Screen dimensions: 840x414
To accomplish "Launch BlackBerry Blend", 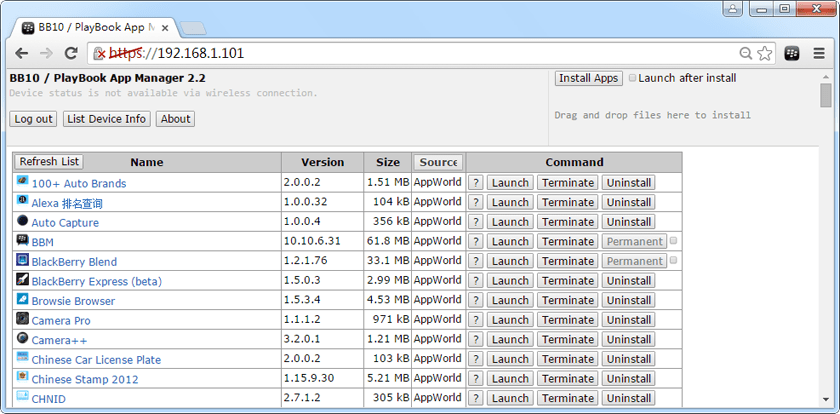I will [x=510, y=261].
